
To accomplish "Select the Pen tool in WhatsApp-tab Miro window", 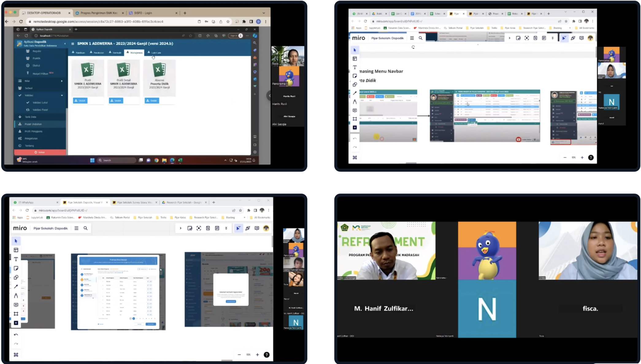I will [x=16, y=295].
